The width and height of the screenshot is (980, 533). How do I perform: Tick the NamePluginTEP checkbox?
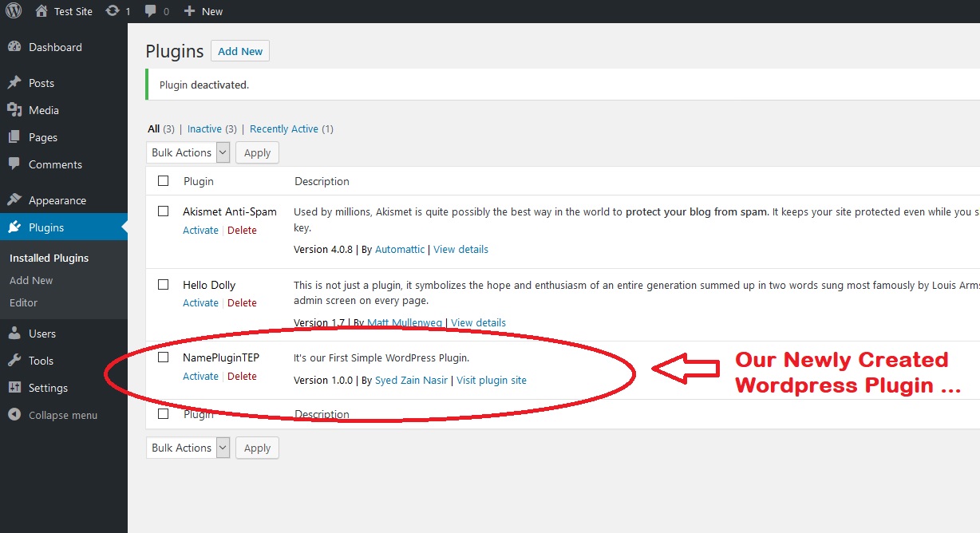163,357
